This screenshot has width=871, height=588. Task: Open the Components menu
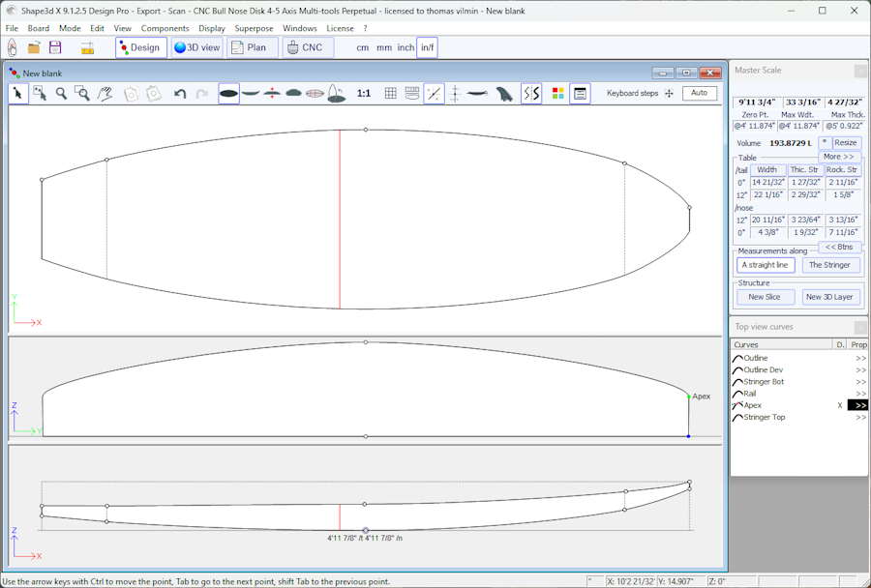click(165, 29)
